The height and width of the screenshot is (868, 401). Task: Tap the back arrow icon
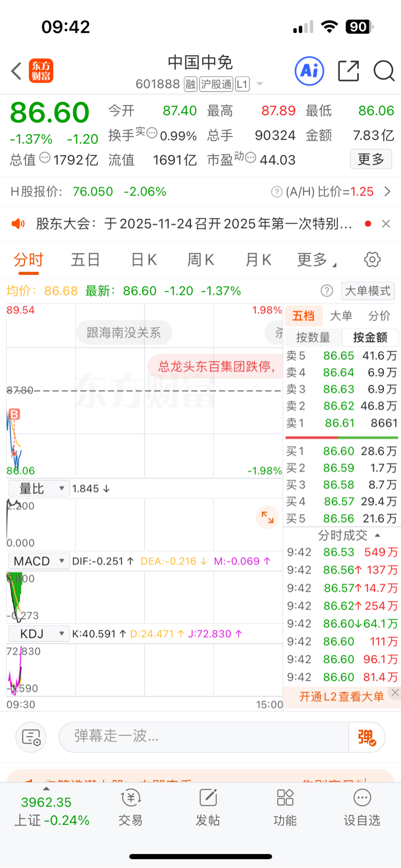[x=16, y=71]
